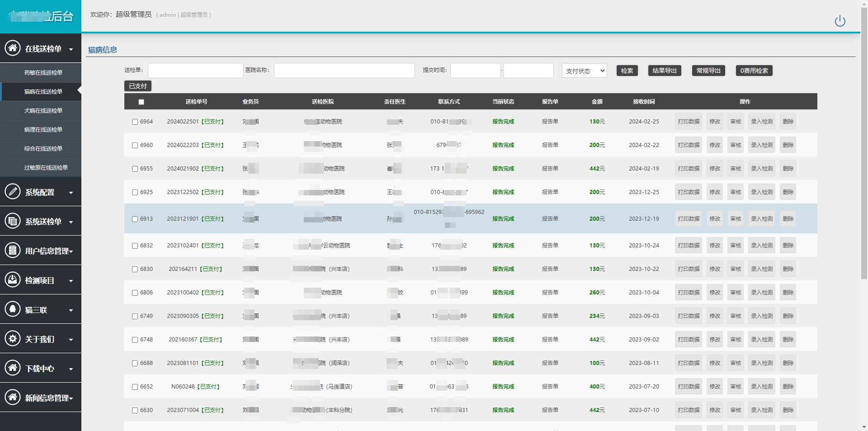Focus the 提交时间 start date field
868x431 pixels.
tap(476, 71)
